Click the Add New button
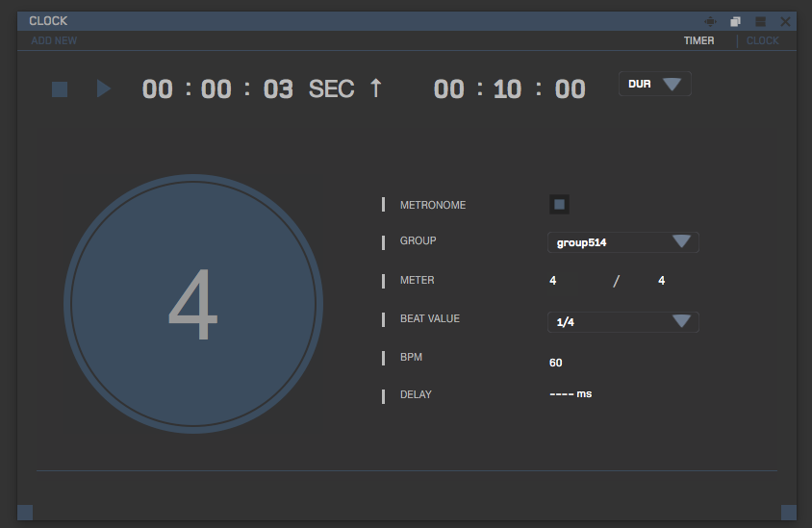Image resolution: width=812 pixels, height=528 pixels. click(x=54, y=40)
